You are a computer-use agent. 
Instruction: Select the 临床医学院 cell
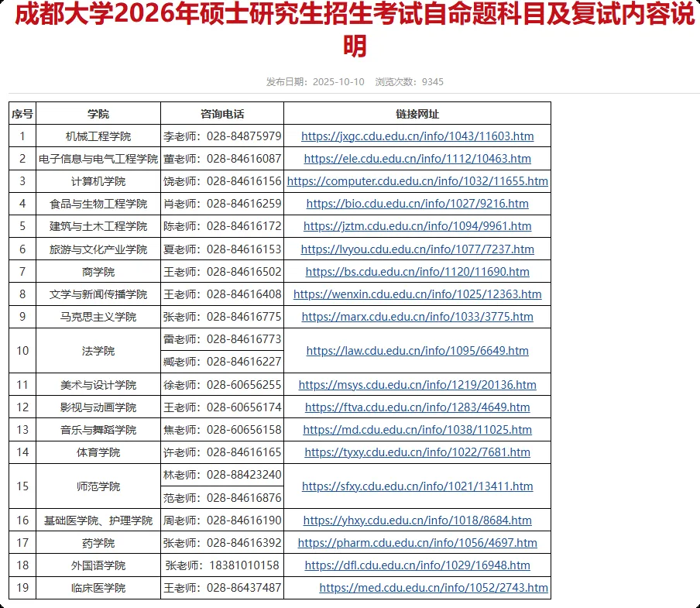pyautogui.click(x=98, y=588)
